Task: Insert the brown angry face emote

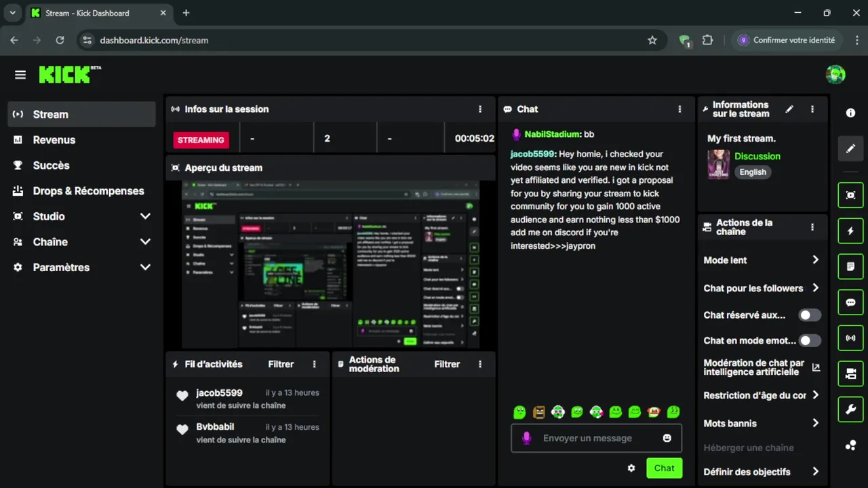Action: click(x=539, y=411)
